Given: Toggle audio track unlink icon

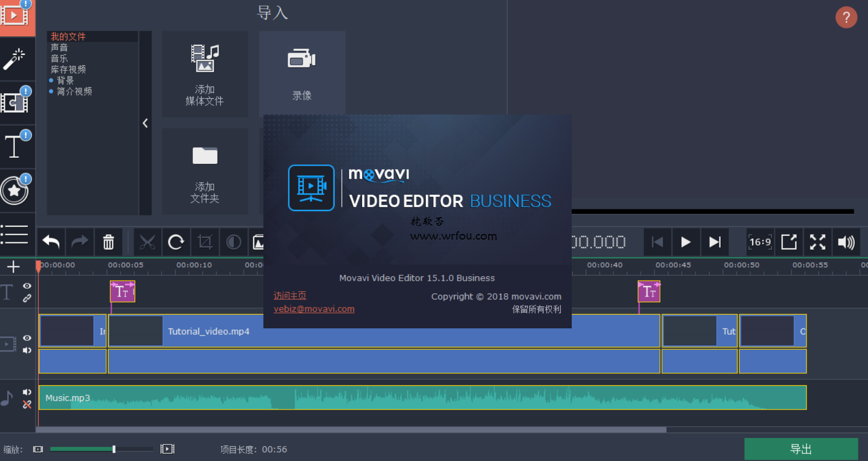Looking at the screenshot, I should point(27,405).
